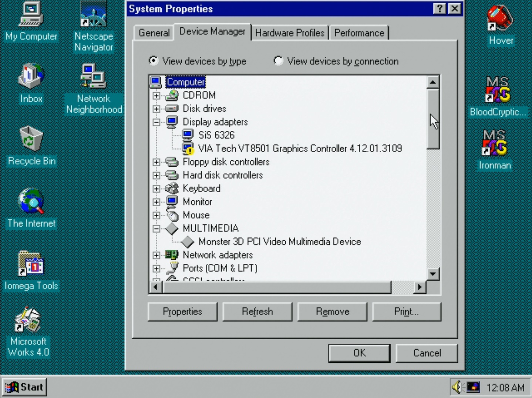Click the horizontal scroll right arrow
The height and width of the screenshot is (398, 532).
point(420,287)
